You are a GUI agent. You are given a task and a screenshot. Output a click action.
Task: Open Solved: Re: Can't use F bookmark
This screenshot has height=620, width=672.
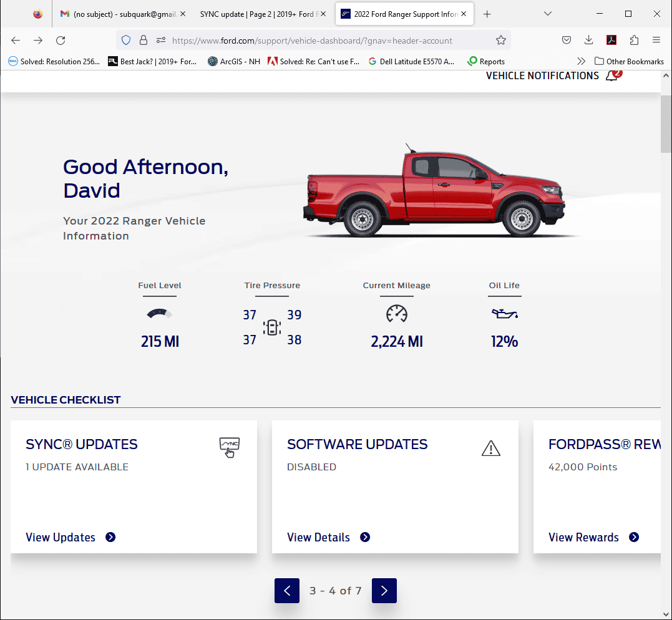coord(313,61)
